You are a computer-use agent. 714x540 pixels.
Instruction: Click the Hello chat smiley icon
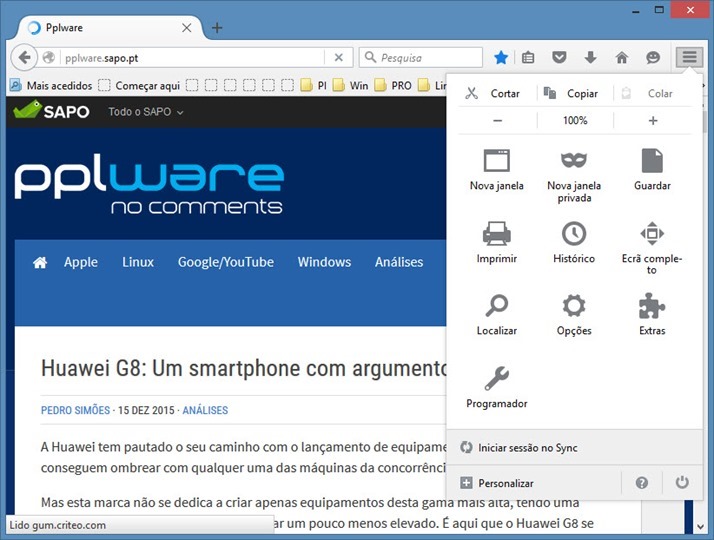[x=653, y=57]
